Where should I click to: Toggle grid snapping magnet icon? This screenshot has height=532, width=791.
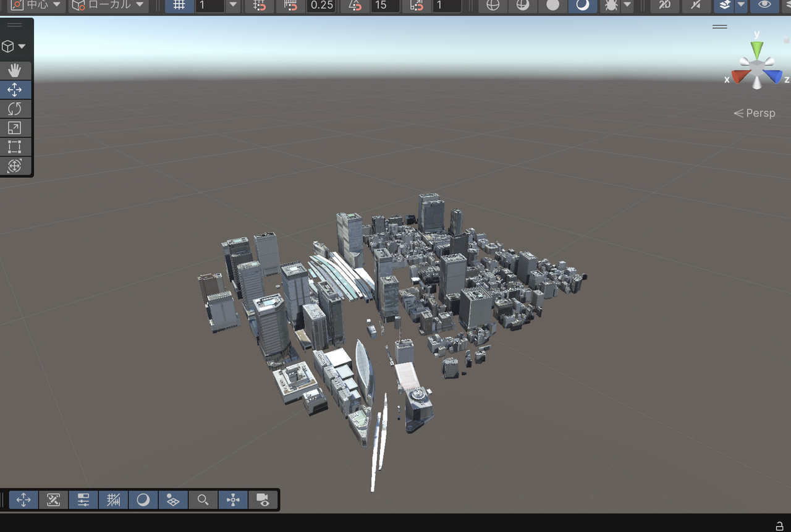pos(260,6)
